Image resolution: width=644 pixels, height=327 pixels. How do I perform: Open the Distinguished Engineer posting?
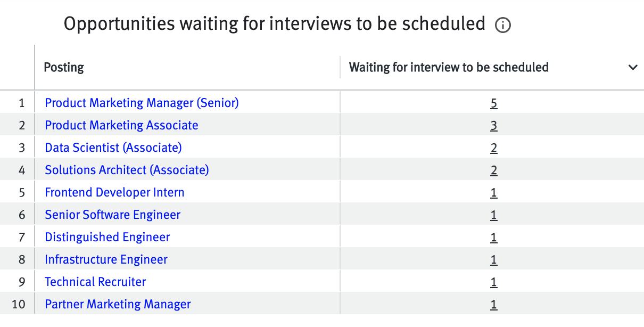[x=106, y=236]
